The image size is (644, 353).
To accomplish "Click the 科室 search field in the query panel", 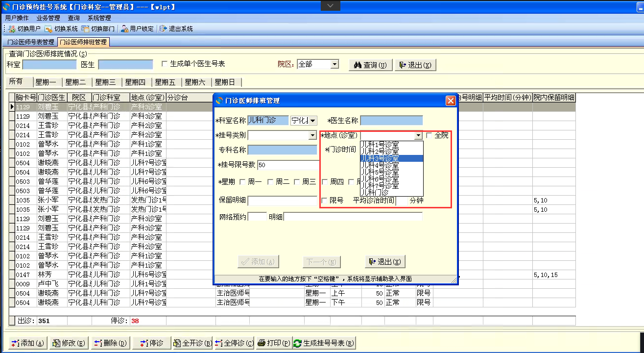I will [x=49, y=64].
